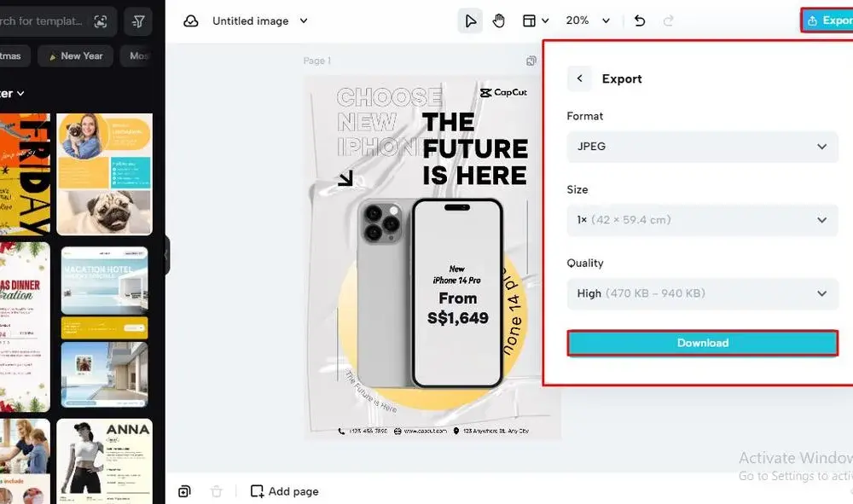
Task: Delete page using the trash icon
Action: pos(217,491)
